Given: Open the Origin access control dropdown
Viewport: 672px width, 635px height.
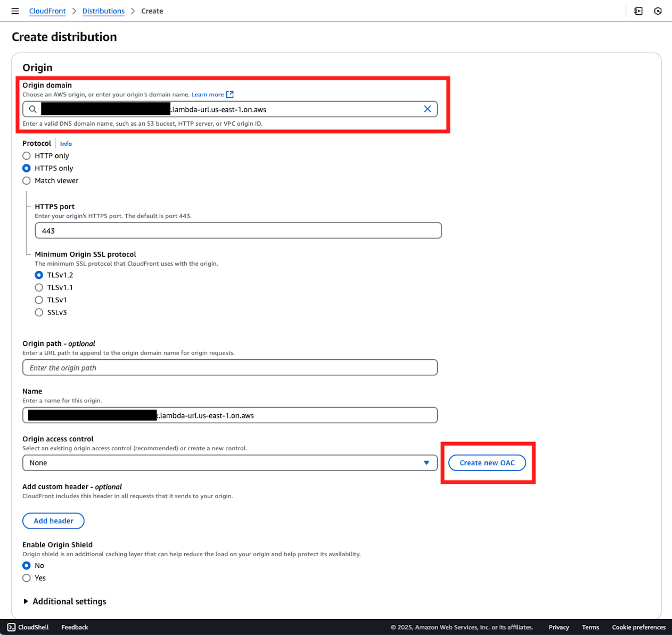Looking at the screenshot, I should pyautogui.click(x=230, y=463).
